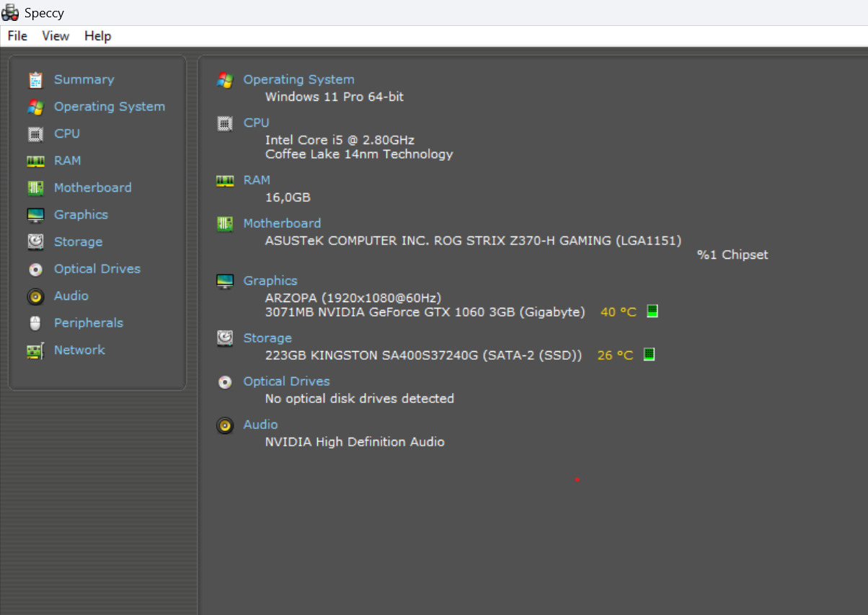The width and height of the screenshot is (868, 615).
Task: Select Summary in the sidebar
Action: [84, 80]
